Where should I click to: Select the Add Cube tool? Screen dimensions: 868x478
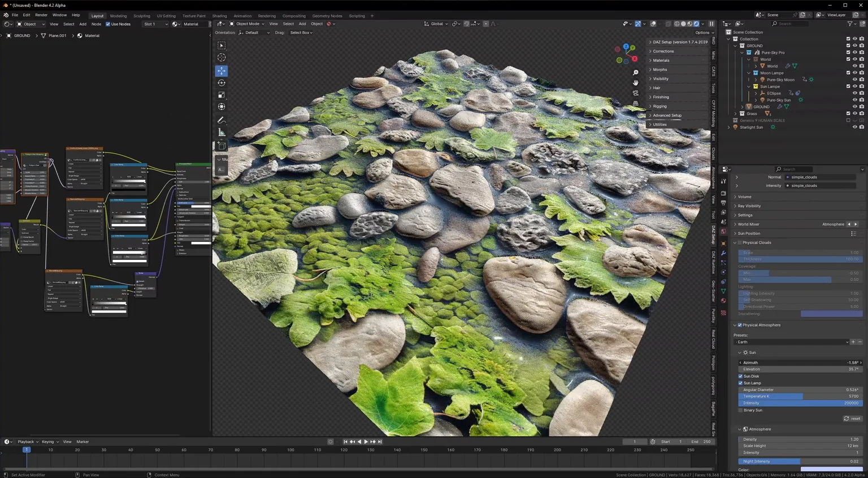click(x=222, y=146)
